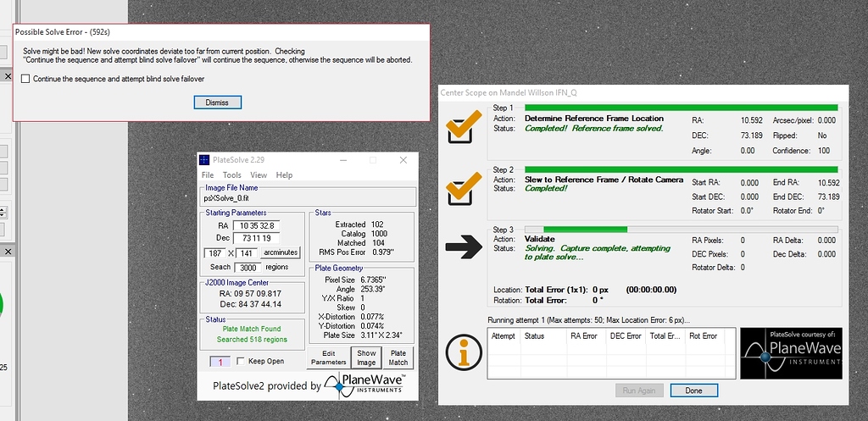Toggle the Keep Open checkbox

241,362
